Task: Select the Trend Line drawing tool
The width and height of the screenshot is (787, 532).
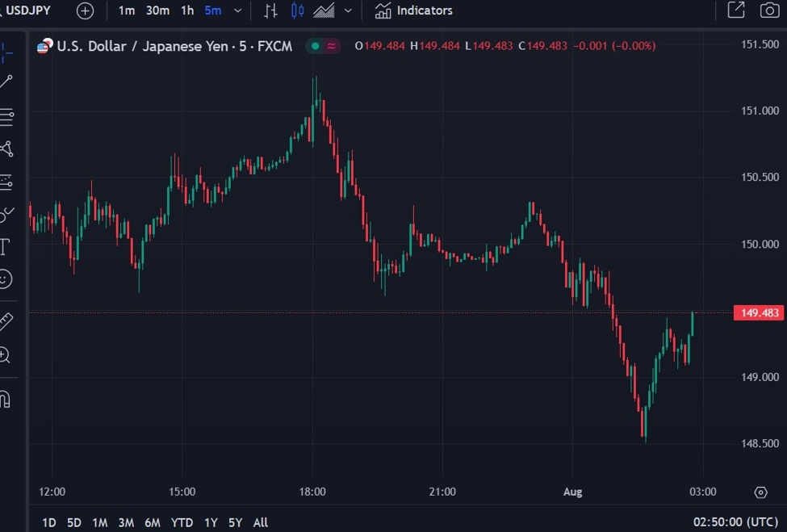Action: pos(6,81)
